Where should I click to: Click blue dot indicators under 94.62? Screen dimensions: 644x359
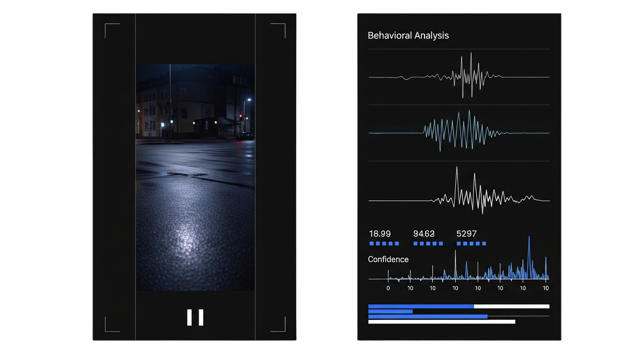click(428, 243)
